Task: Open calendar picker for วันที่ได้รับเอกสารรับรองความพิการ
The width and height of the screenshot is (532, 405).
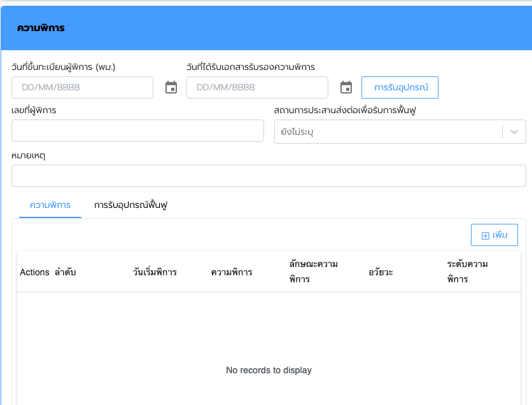Action: [346, 87]
